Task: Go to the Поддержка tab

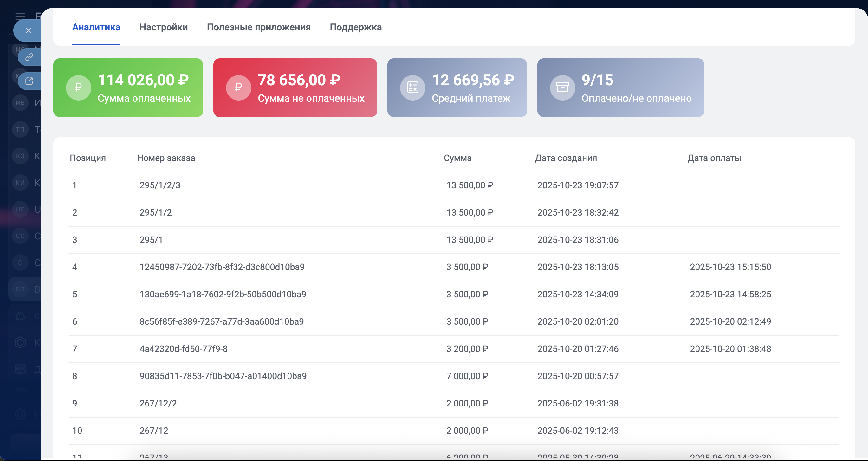Action: tap(355, 27)
